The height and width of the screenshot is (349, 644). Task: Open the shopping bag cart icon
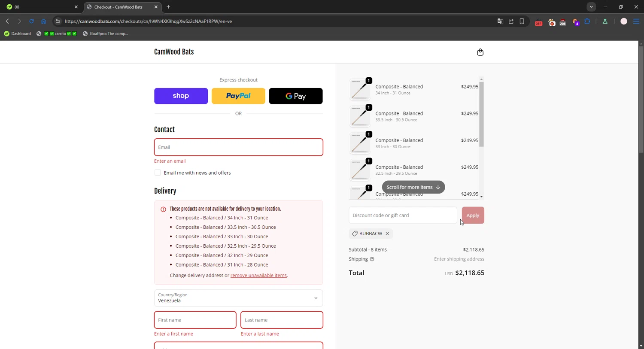point(480,52)
